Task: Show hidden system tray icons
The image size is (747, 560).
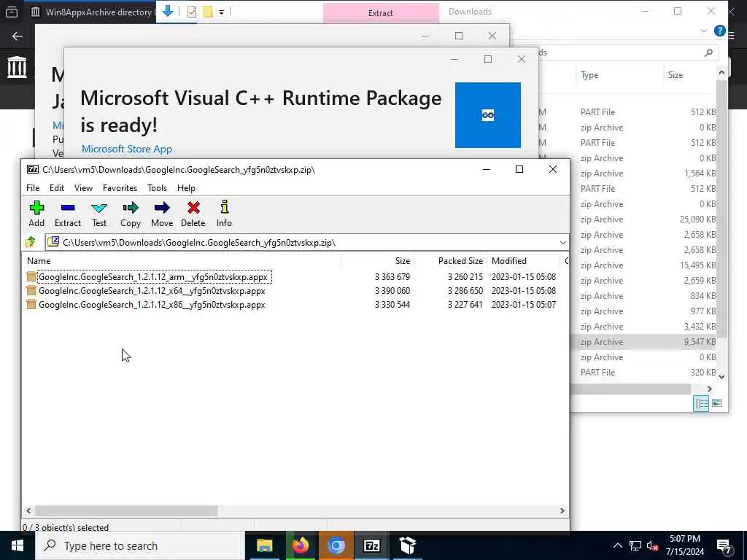Action: [x=617, y=545]
